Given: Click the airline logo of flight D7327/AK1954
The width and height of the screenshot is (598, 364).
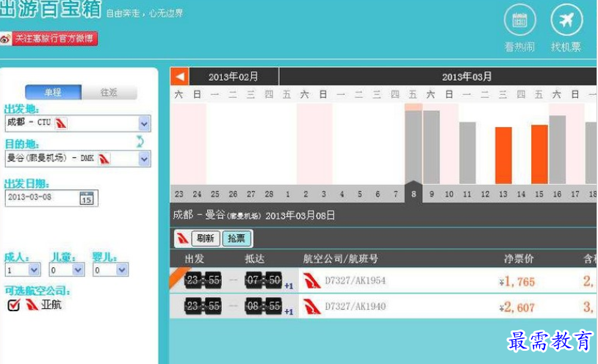Looking at the screenshot, I should click(311, 281).
